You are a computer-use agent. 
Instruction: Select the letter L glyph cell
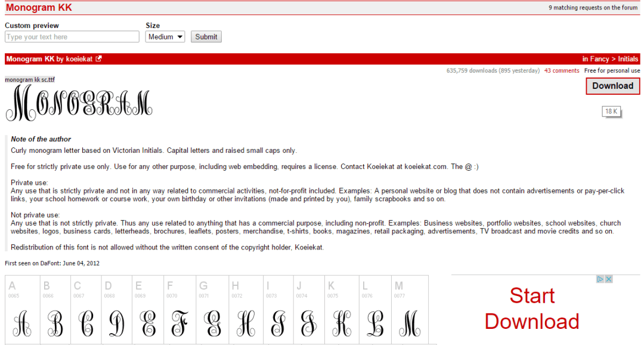376,310
